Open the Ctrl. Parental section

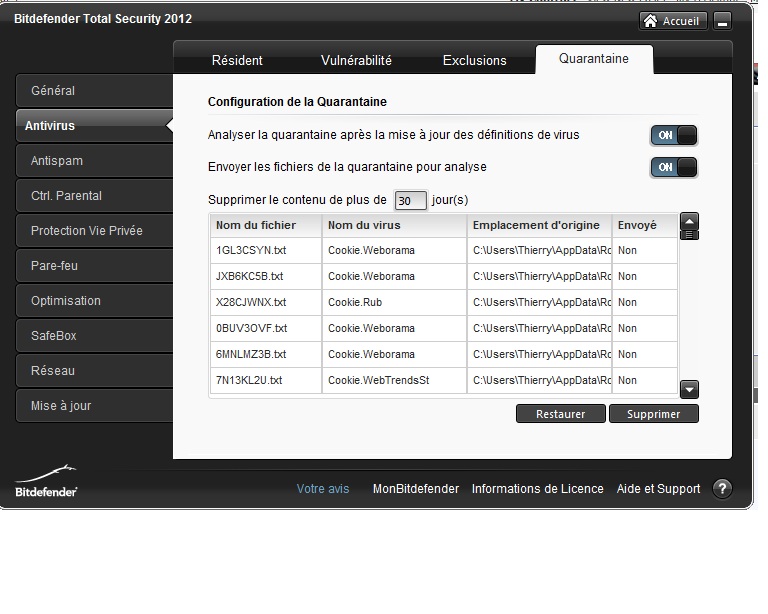(x=95, y=196)
